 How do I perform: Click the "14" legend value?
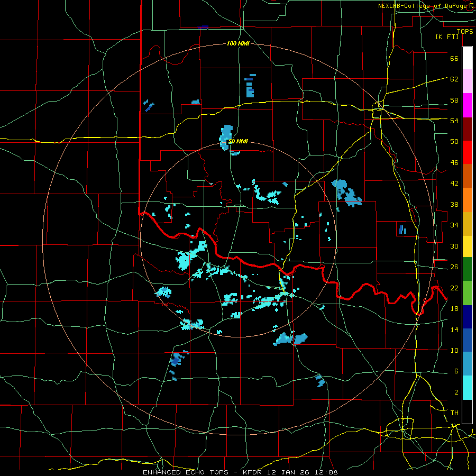(x=454, y=329)
